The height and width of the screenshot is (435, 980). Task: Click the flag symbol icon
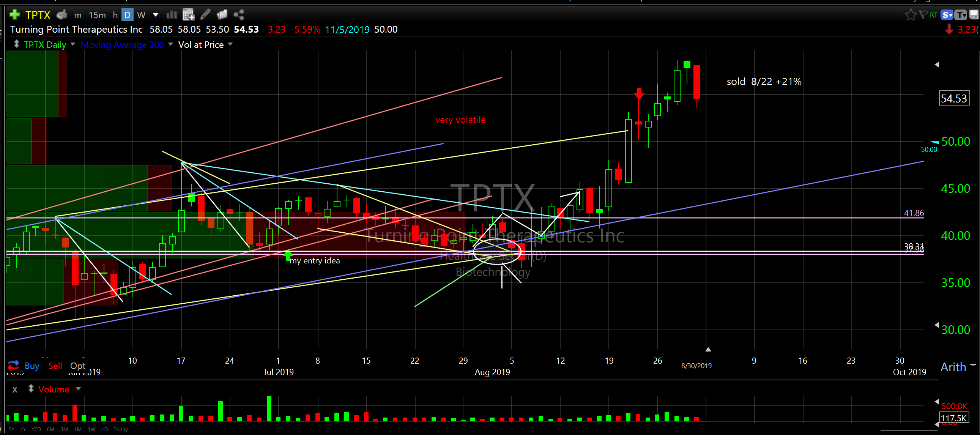pos(923,15)
